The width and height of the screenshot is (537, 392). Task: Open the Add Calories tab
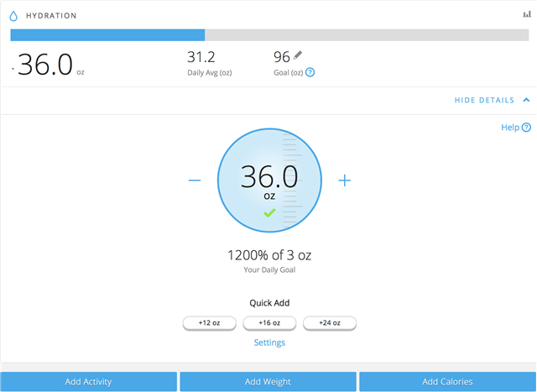point(447,382)
